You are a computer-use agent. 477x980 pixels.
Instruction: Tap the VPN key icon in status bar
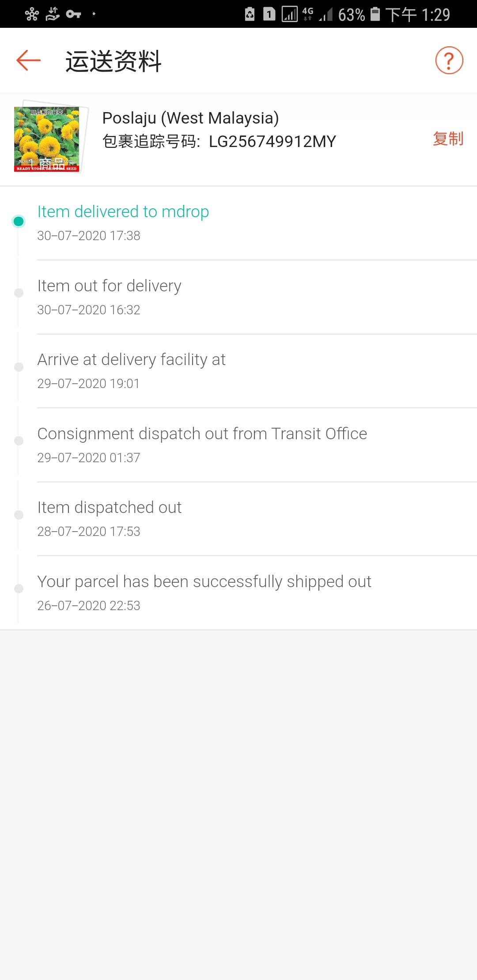coord(73,15)
